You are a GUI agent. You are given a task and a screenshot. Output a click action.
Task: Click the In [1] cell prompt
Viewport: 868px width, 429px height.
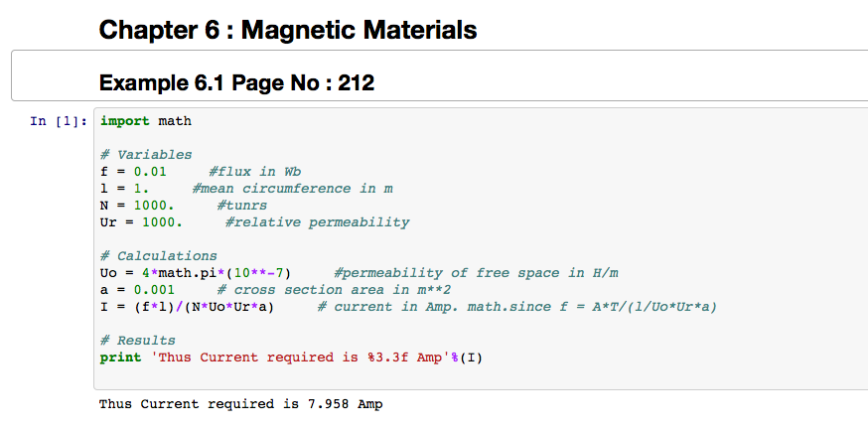[58, 121]
